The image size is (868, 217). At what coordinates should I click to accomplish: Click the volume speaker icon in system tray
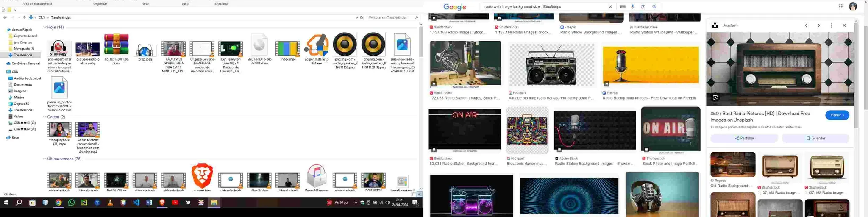[387, 203]
